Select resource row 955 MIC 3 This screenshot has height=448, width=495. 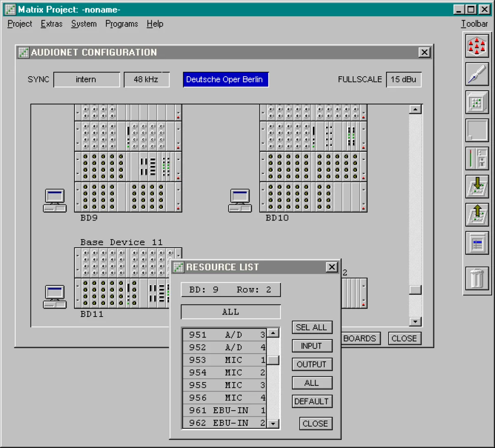tap(225, 385)
